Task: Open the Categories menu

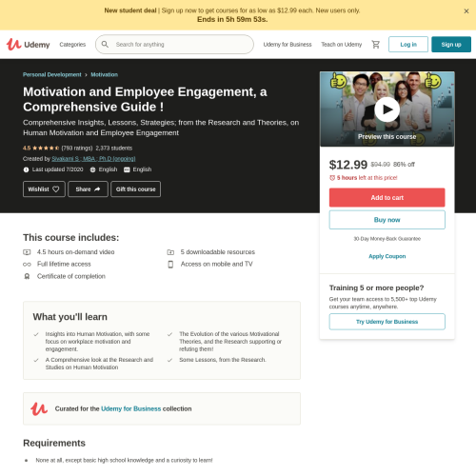Action: [72, 45]
